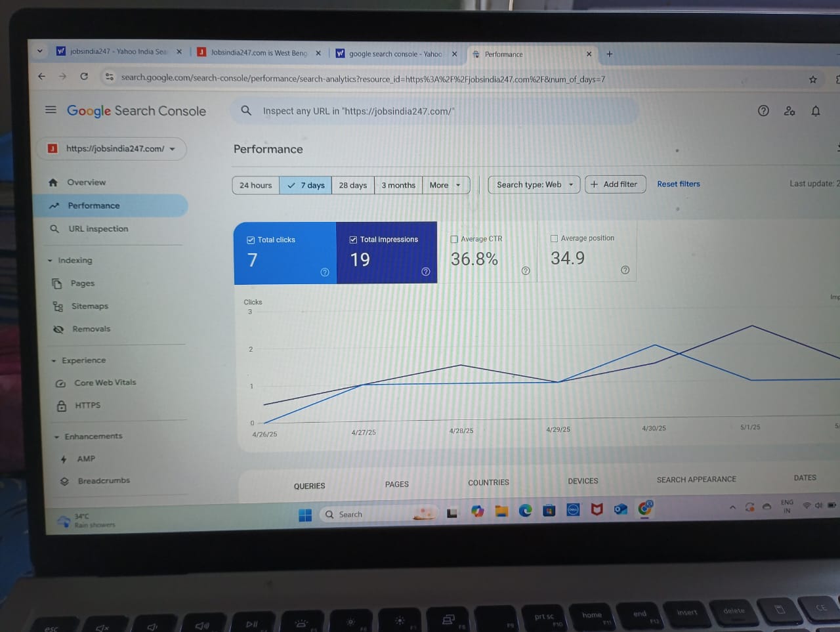This screenshot has width=840, height=632.
Task: Click the Inspect any URL input field
Action: (434, 111)
